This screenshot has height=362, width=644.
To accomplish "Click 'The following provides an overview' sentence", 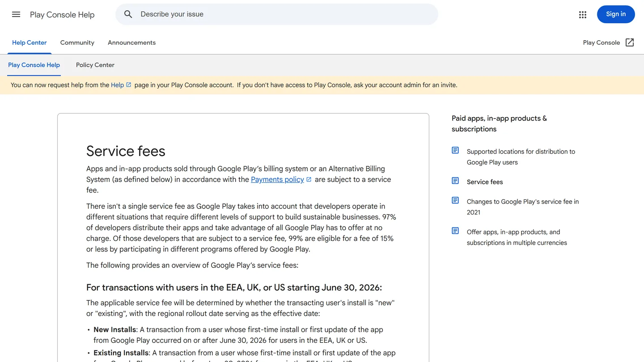I will [192, 265].
